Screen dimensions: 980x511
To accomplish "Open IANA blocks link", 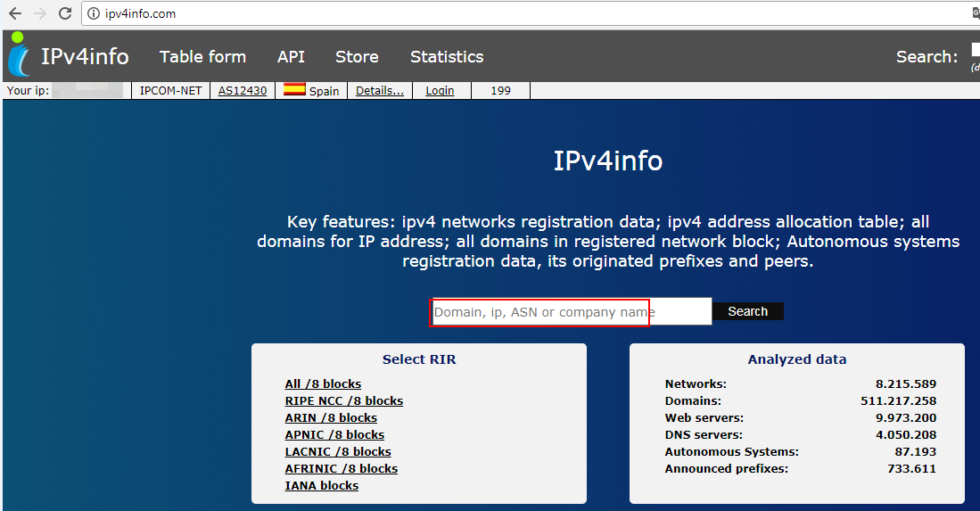I will click(321, 486).
